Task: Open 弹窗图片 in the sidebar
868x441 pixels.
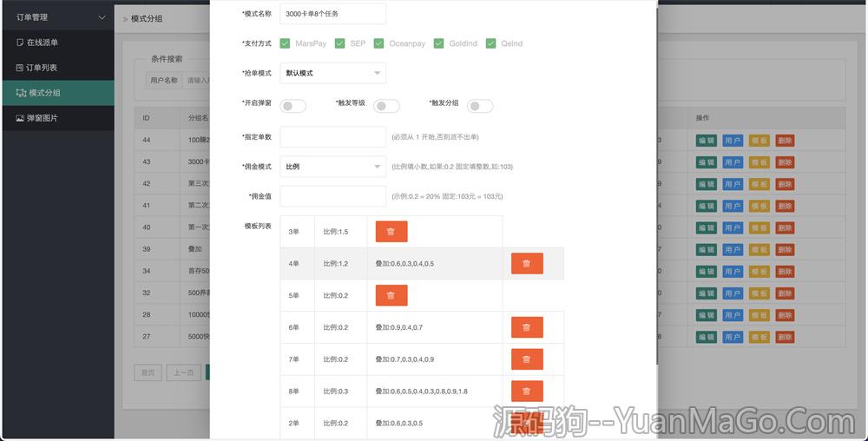Action: tap(57, 118)
